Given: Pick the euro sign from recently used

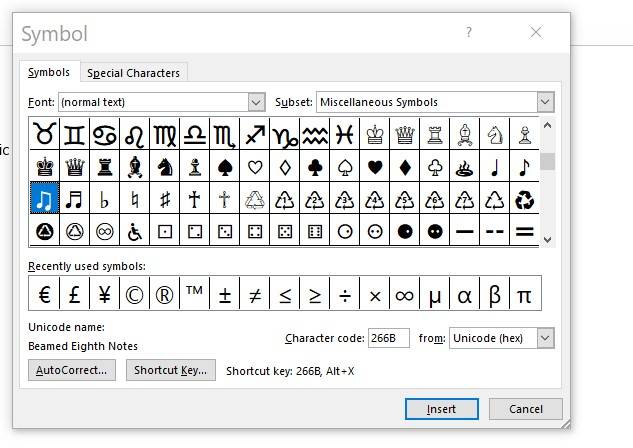Looking at the screenshot, I should point(45,294).
